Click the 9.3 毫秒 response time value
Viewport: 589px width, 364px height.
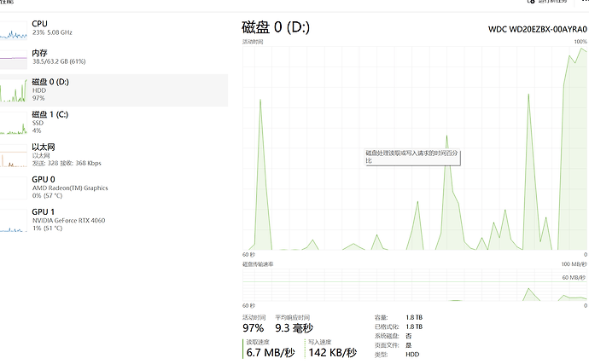click(294, 328)
